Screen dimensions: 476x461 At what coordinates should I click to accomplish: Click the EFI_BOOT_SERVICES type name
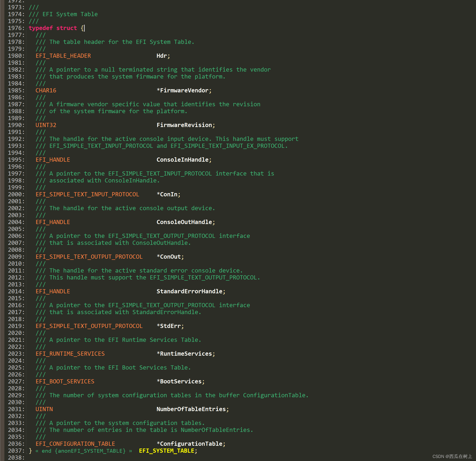(65, 382)
